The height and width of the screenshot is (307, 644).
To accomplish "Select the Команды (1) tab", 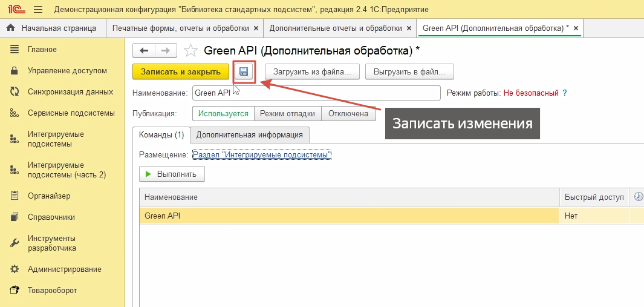I will click(161, 134).
